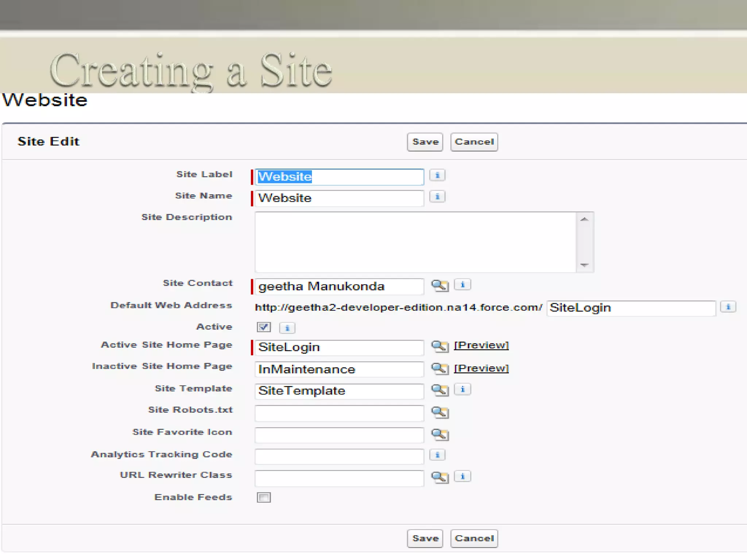Open the Site Favorite Icon lookup
Image resolution: width=747 pixels, height=560 pixels.
(x=440, y=434)
